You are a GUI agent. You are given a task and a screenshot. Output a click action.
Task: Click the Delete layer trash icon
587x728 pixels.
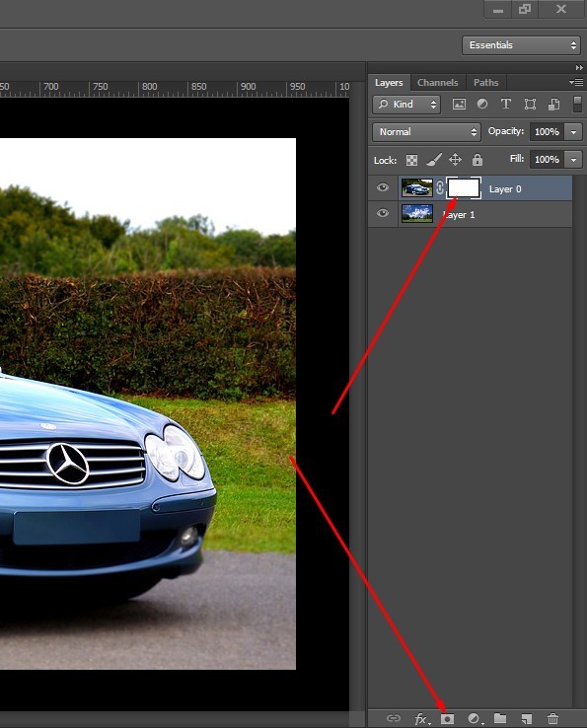[552, 719]
